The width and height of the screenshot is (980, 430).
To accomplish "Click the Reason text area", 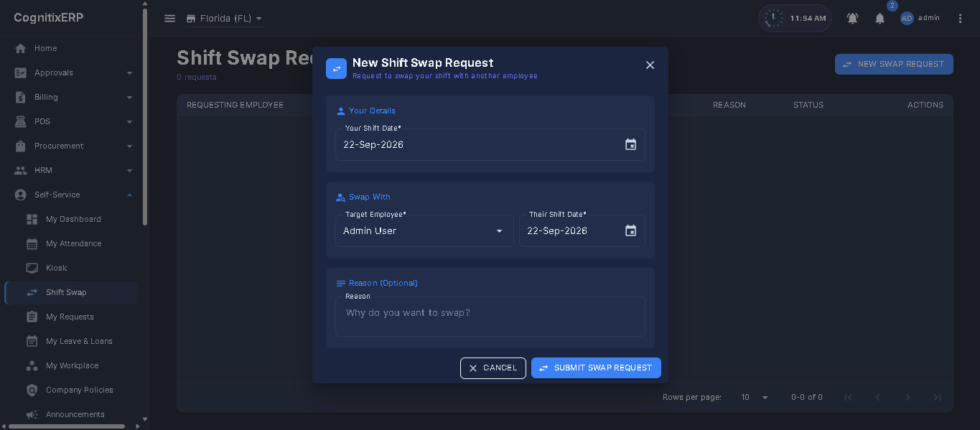I will (x=490, y=317).
